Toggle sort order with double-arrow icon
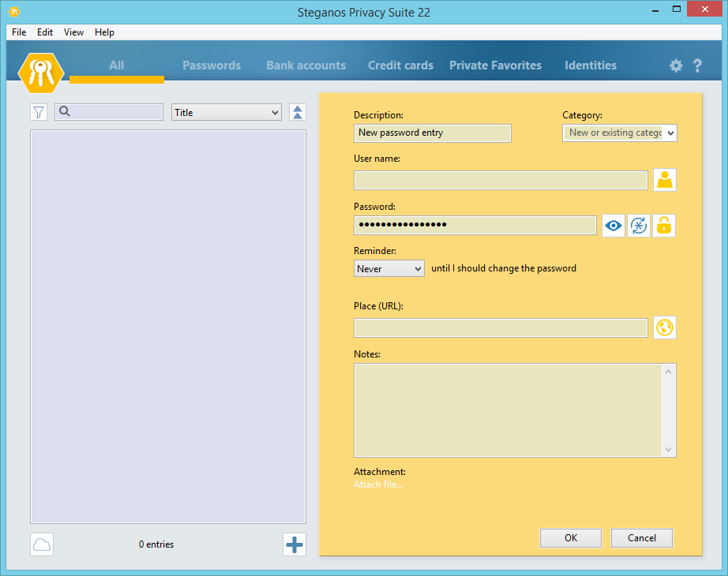Viewport: 728px width, 576px height. click(x=298, y=112)
